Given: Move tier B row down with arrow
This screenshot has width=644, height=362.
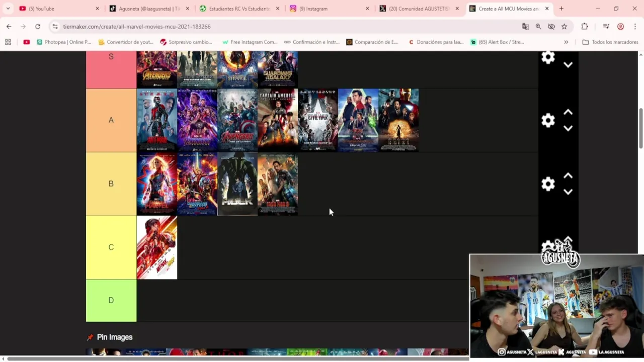Looking at the screenshot, I should [x=568, y=192].
